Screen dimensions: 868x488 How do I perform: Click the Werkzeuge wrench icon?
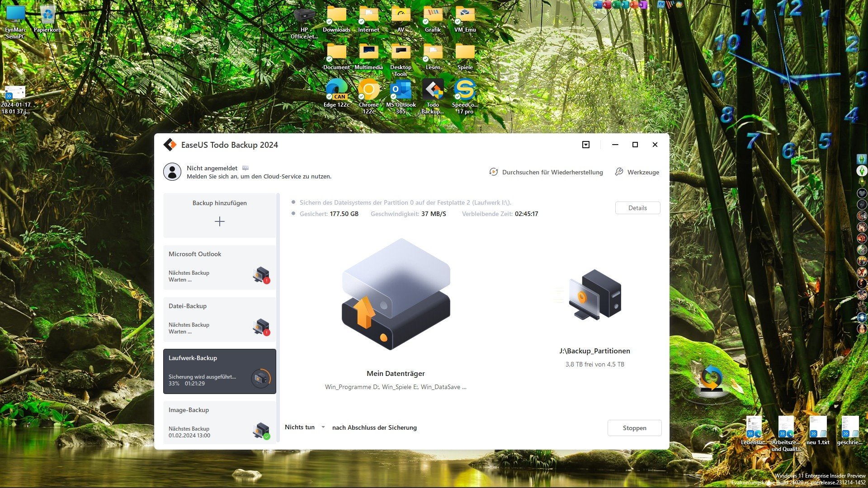(x=619, y=172)
